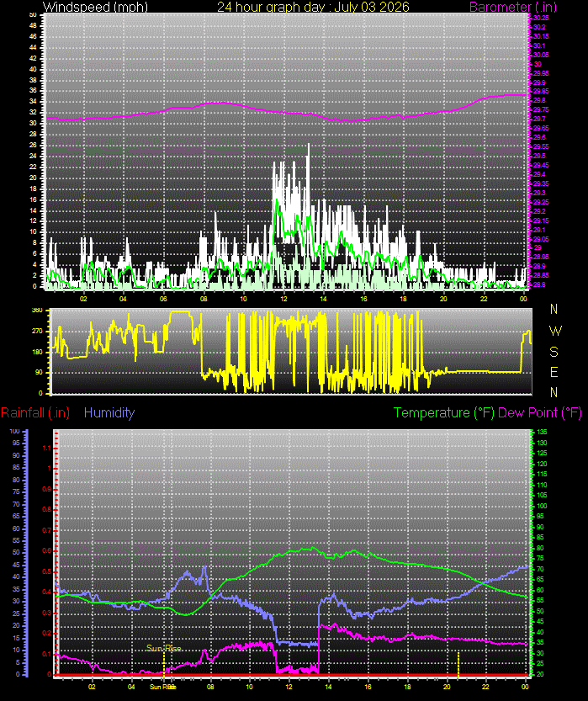588x701 pixels.
Task: Click the "180" value on wind direction axis
Action: pos(37,352)
